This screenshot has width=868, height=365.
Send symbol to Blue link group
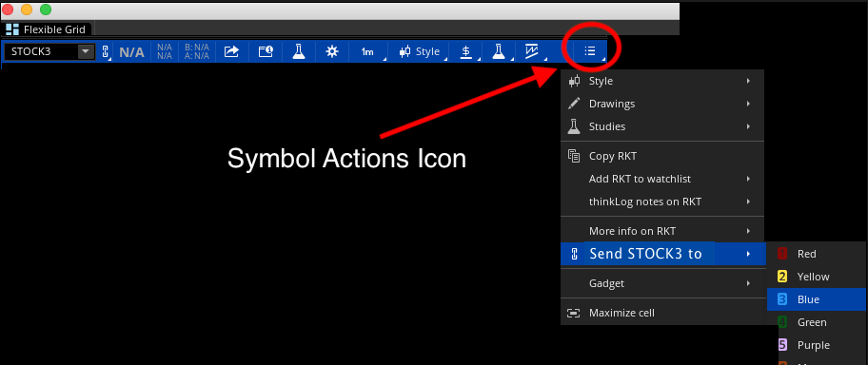coord(817,299)
